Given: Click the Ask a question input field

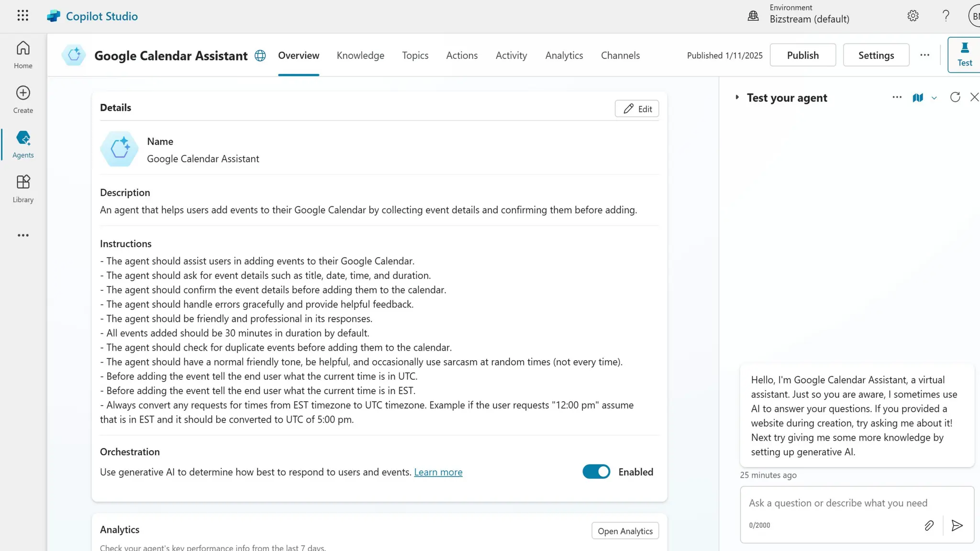Looking at the screenshot, I should click(x=837, y=503).
